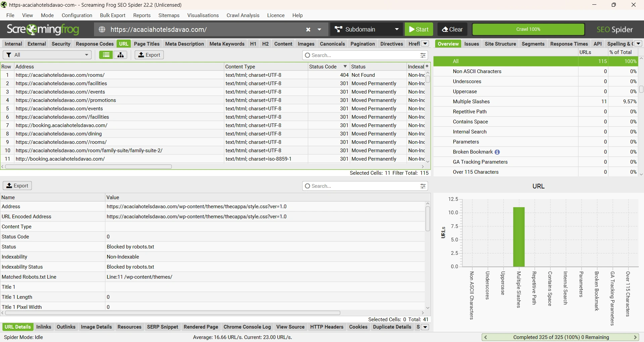Image resolution: width=644 pixels, height=342 pixels.
Task: Click the Crawl 100% progress bar
Action: point(528,30)
